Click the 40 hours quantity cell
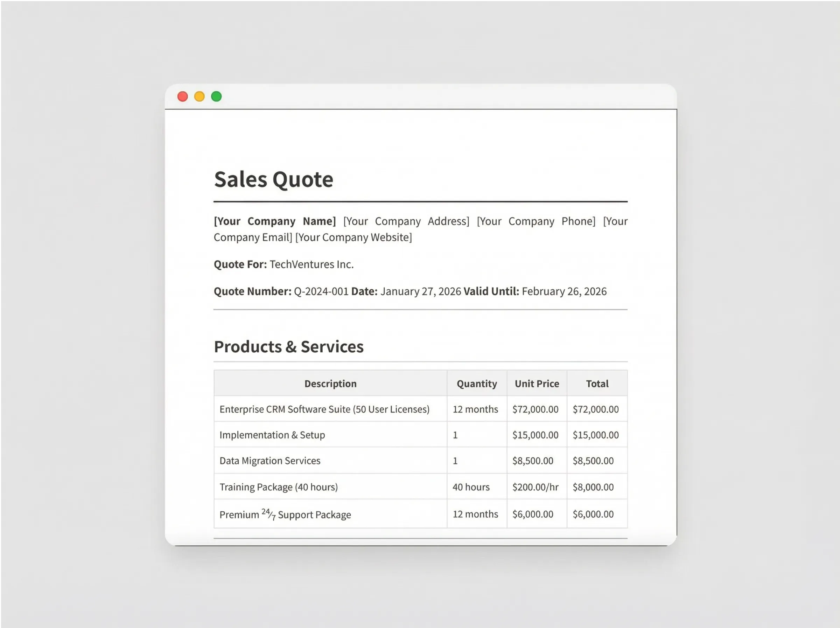Image resolution: width=840 pixels, height=628 pixels. pyautogui.click(x=471, y=487)
